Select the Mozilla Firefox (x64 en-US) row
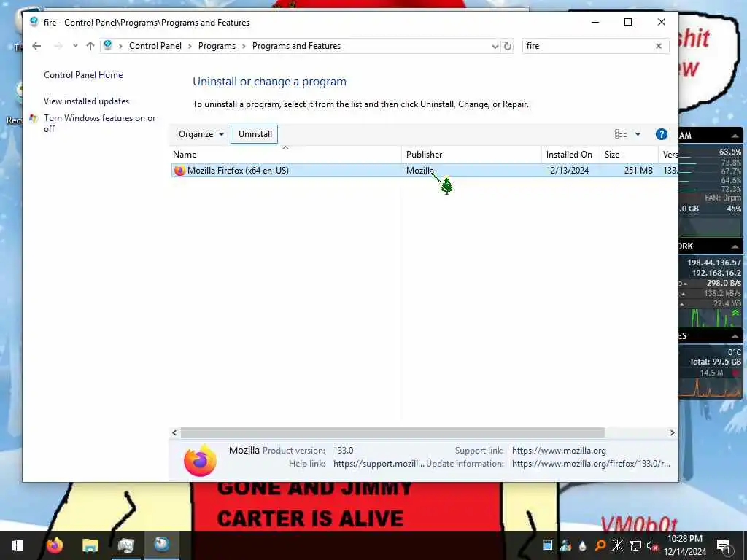The image size is (747, 560). (425, 171)
